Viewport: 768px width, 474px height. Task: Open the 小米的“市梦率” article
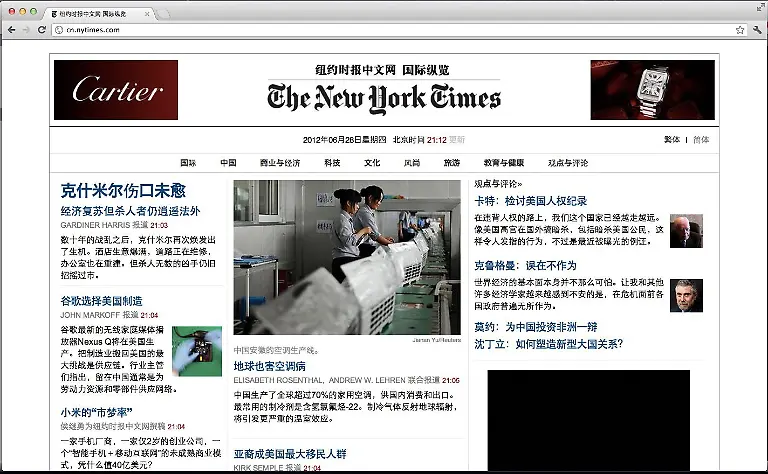coord(96,412)
